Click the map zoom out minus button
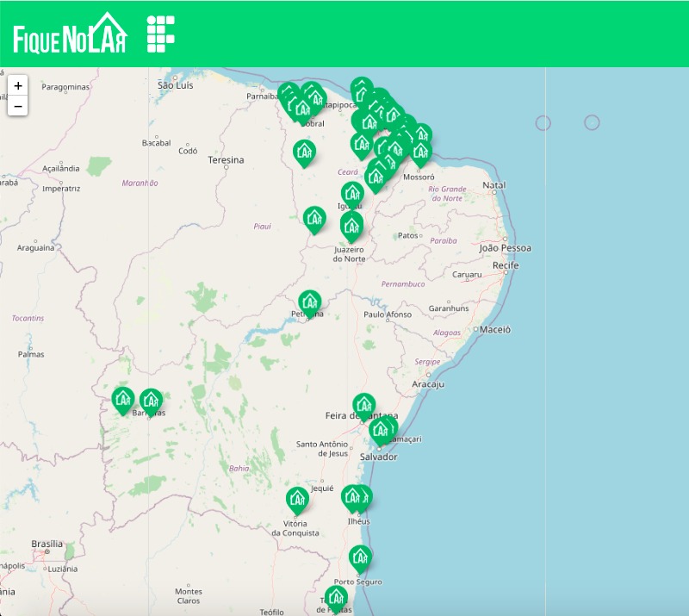The width and height of the screenshot is (689, 616). tap(18, 106)
